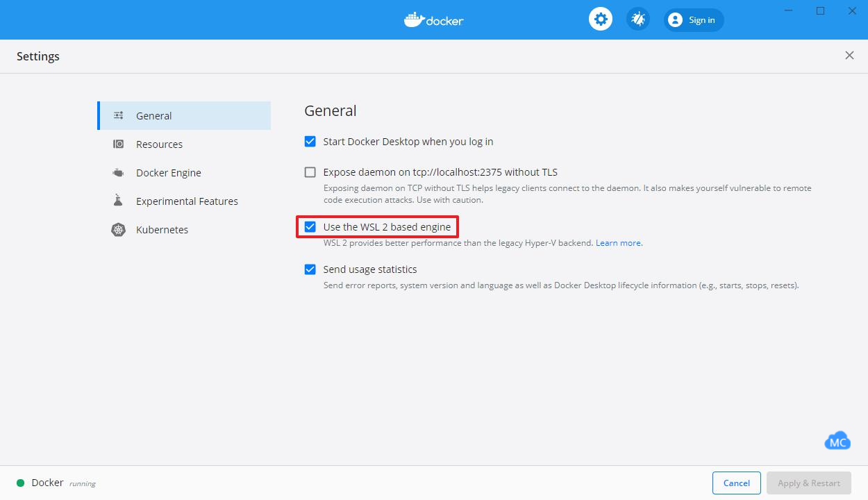868x500 pixels.
Task: Open the Learn more link
Action: [x=618, y=243]
